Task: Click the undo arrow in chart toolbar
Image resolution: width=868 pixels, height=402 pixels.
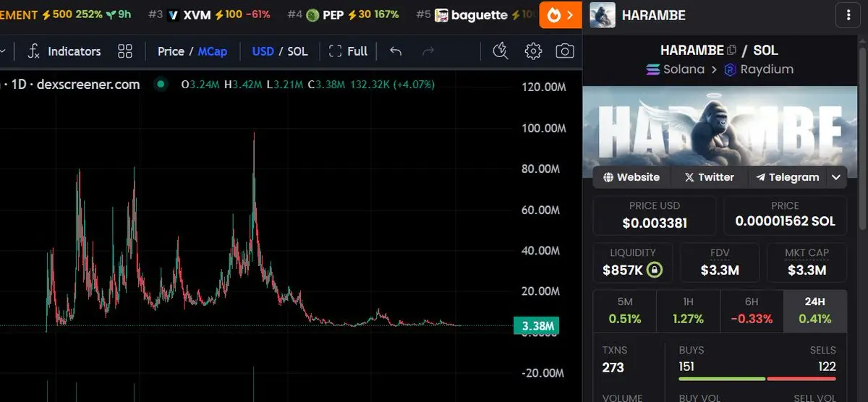Action: coord(395,51)
